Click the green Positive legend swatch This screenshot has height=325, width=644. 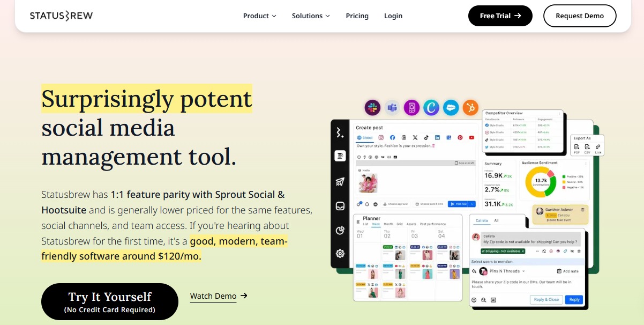click(564, 176)
